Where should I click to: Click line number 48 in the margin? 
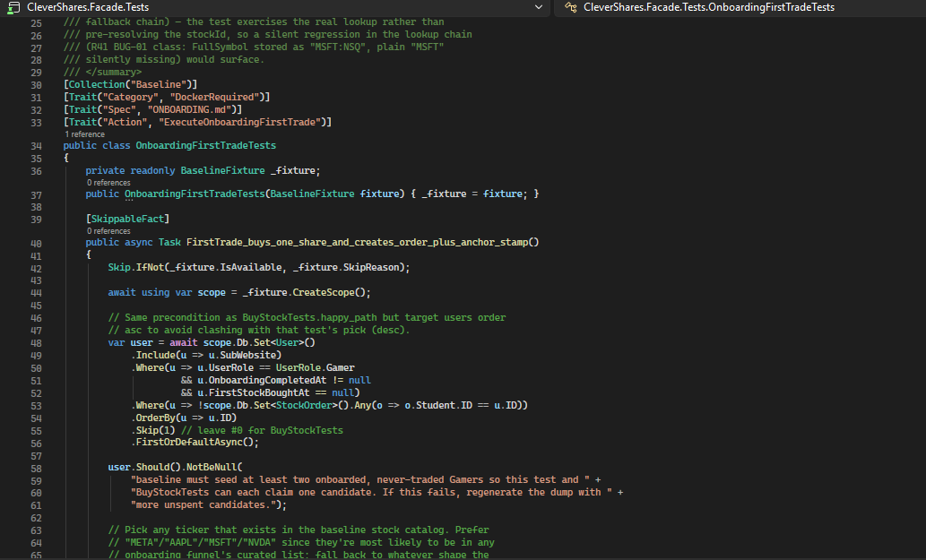[36, 343]
